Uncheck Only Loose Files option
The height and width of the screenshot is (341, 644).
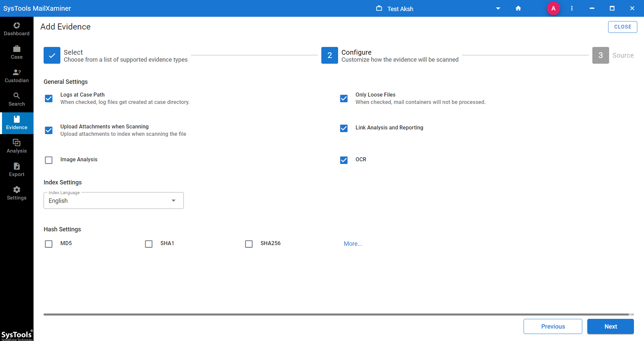click(344, 98)
